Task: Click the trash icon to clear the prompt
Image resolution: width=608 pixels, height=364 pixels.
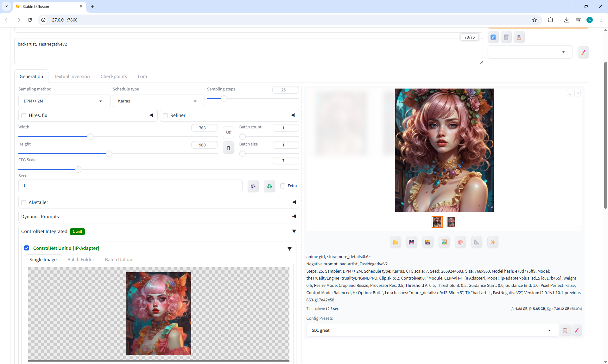Action: [506, 37]
